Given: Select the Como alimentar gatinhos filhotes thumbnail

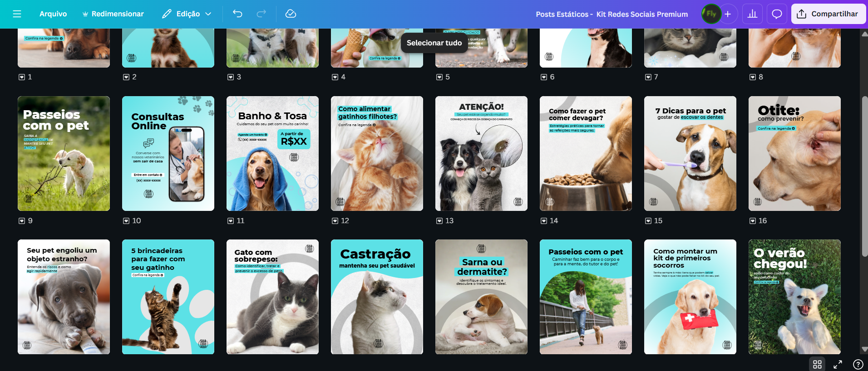Looking at the screenshot, I should 377,153.
